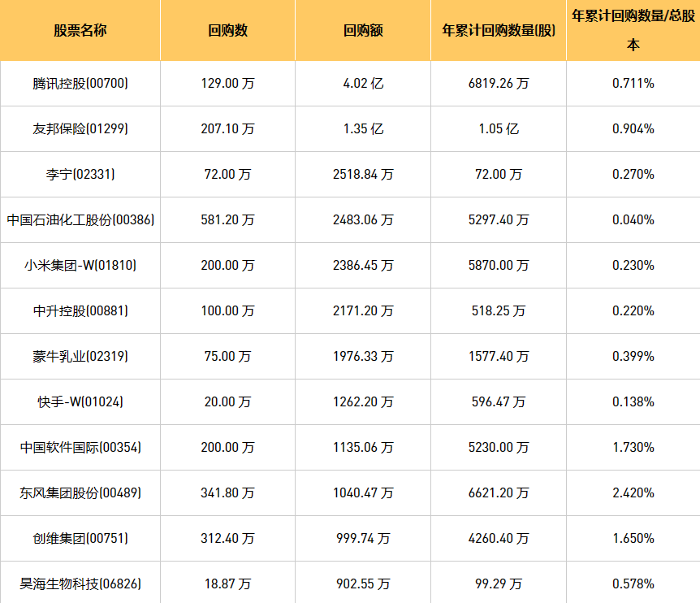
Task: Select the 蒙牛乳业(02319) cell
Action: [x=80, y=357]
